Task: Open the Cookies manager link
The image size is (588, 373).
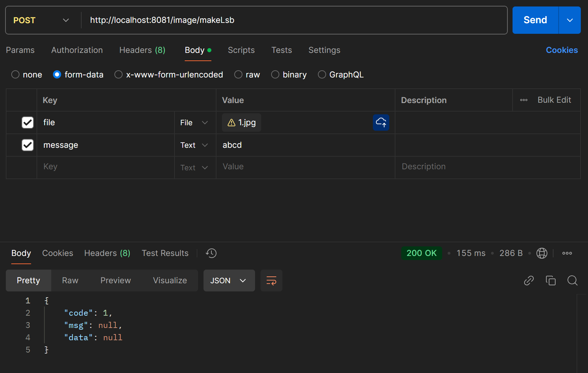Action: 562,50
